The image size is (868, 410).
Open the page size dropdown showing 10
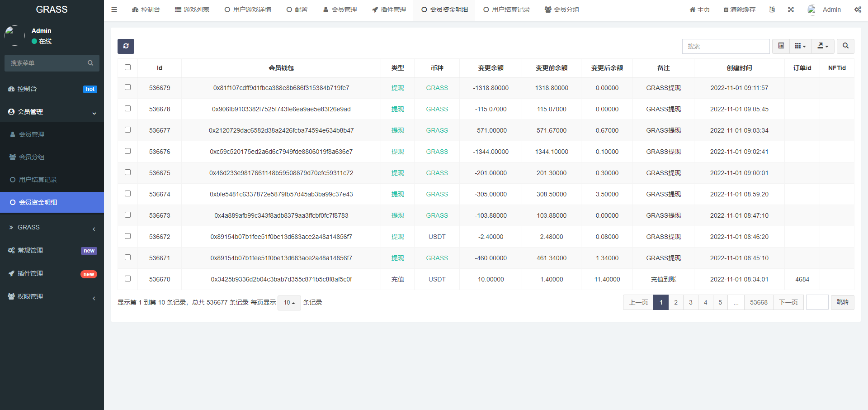tap(289, 303)
